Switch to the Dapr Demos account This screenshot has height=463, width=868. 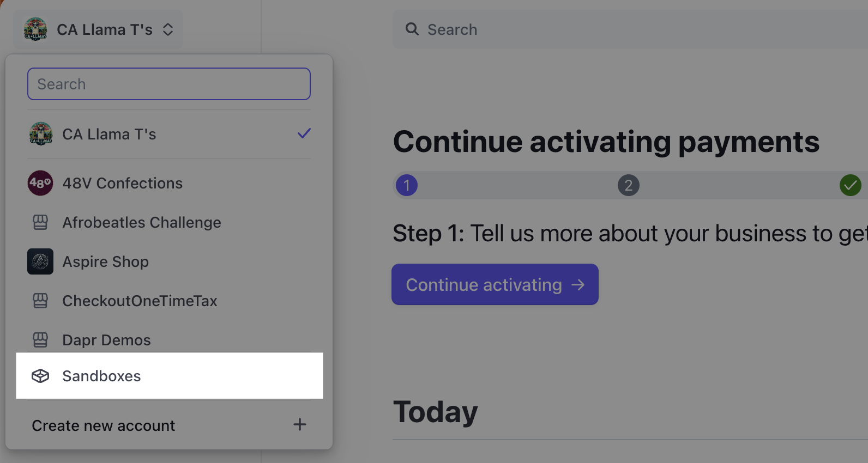pyautogui.click(x=107, y=340)
